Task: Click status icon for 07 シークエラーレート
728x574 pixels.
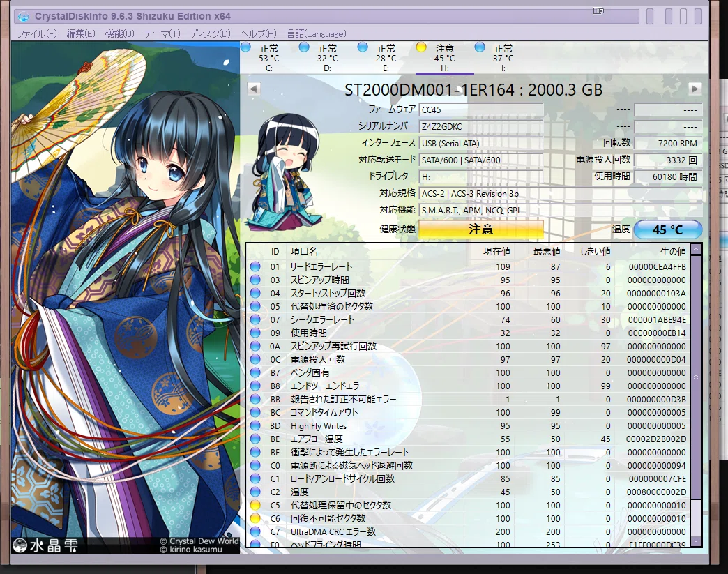Action: click(x=255, y=319)
